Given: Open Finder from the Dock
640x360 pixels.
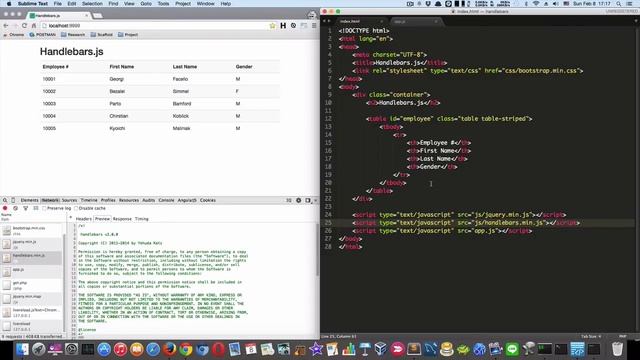Looking at the screenshot, I should (22, 349).
